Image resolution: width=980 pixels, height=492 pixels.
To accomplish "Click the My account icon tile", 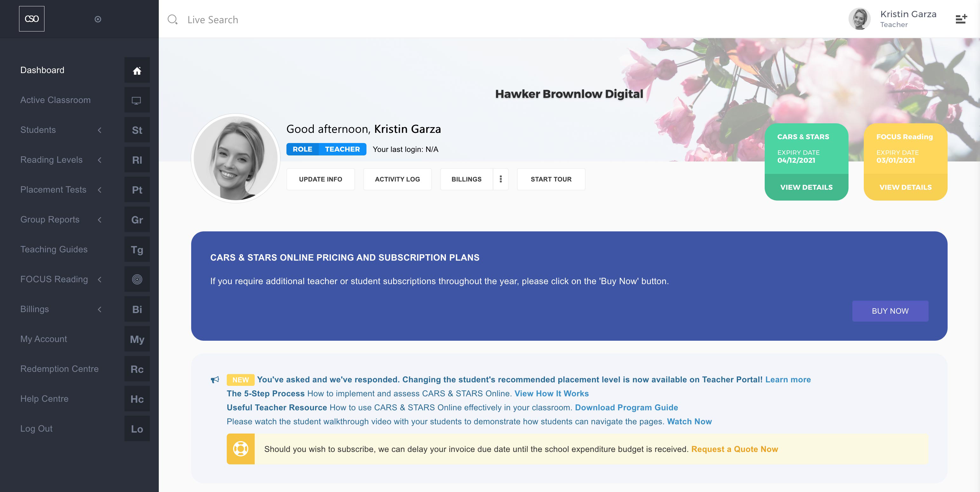I will coord(137,339).
